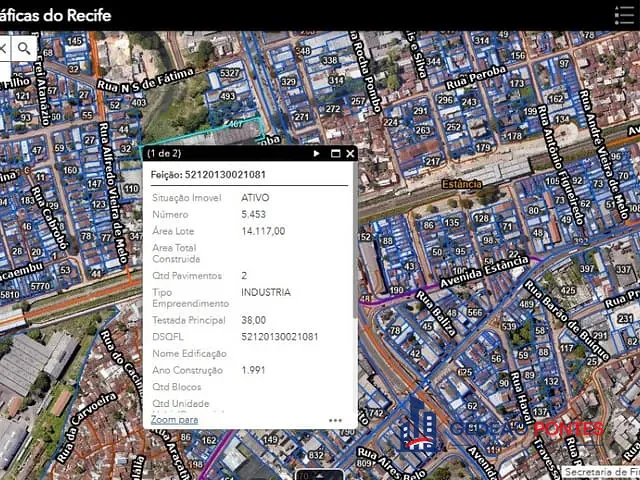The height and width of the screenshot is (480, 640).
Task: Click the Rua Cabrobó street label
Action: [x=49, y=218]
